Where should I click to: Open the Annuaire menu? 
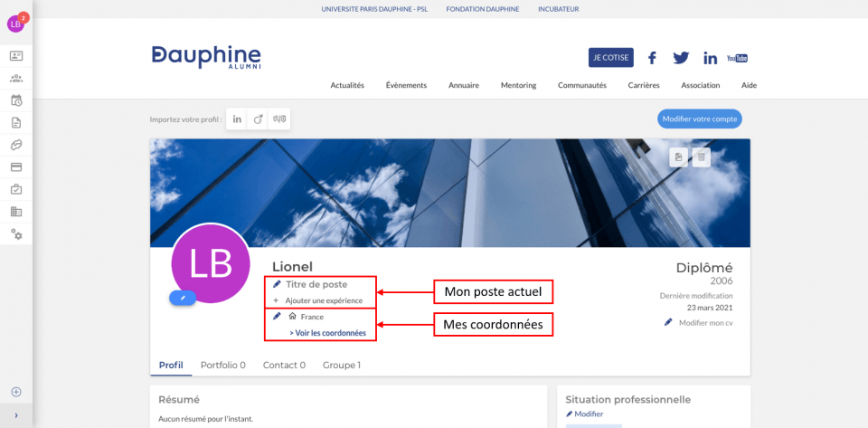click(464, 85)
